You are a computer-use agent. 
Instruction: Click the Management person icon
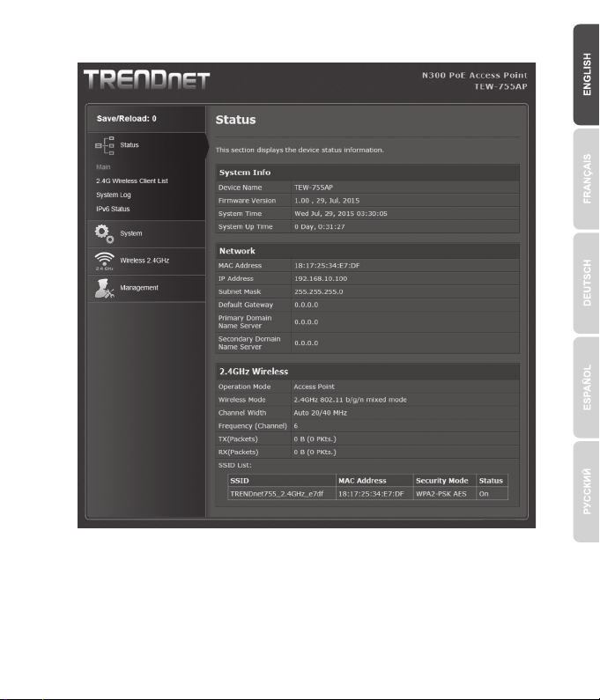coord(105,287)
